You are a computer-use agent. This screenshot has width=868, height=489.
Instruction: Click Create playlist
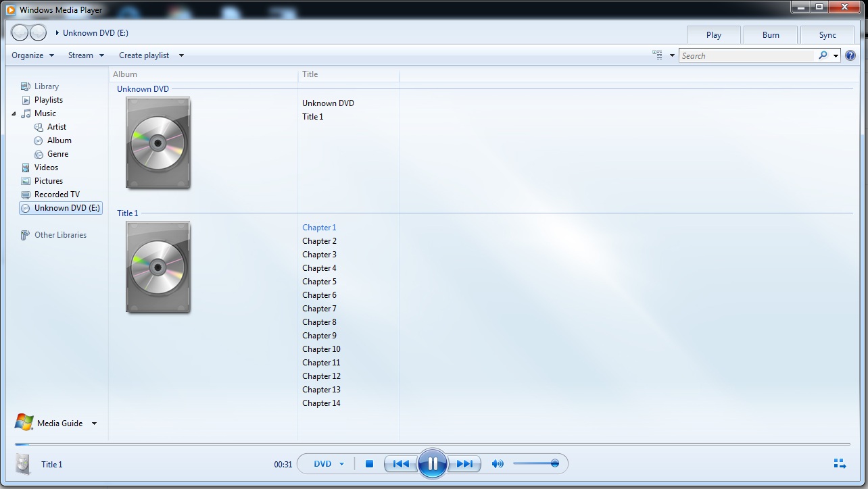144,55
